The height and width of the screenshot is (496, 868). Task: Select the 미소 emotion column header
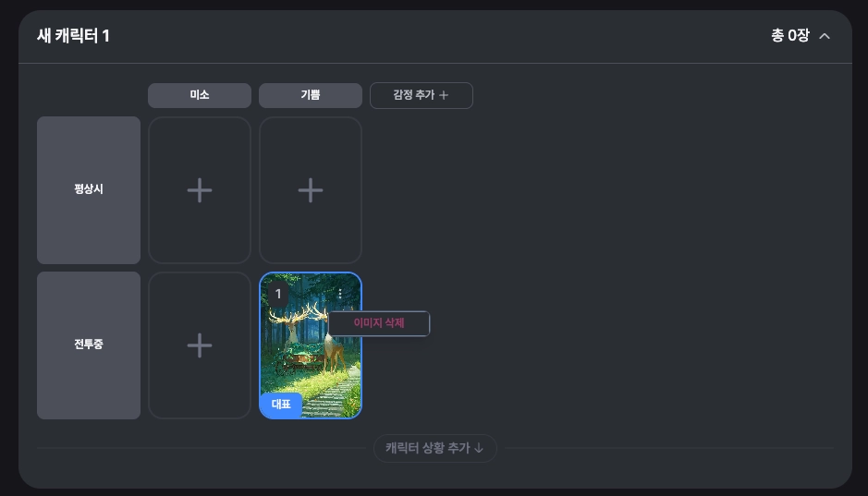click(x=200, y=95)
